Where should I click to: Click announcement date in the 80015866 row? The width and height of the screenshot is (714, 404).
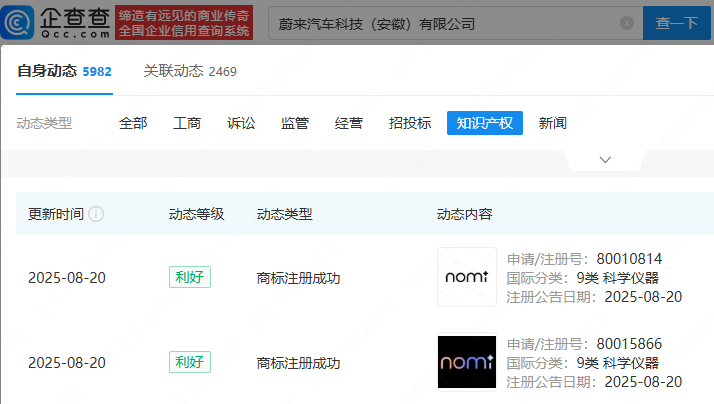point(643,382)
